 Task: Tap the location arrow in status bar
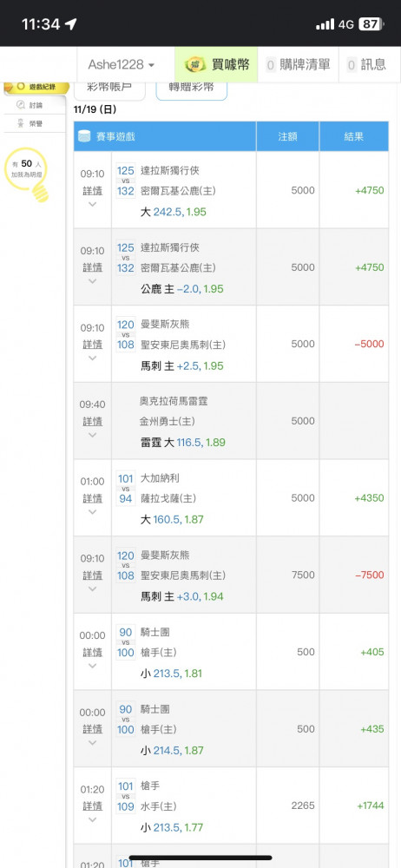(70, 23)
